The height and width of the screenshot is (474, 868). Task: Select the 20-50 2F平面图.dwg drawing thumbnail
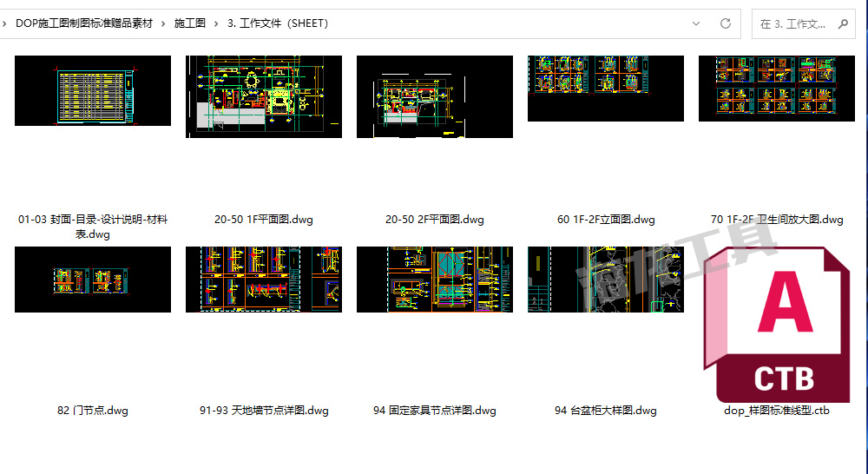pos(435,96)
